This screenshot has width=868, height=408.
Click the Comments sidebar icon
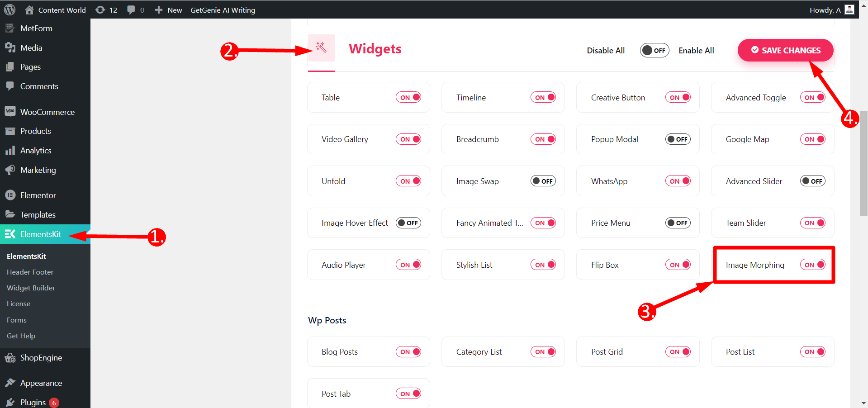10,86
